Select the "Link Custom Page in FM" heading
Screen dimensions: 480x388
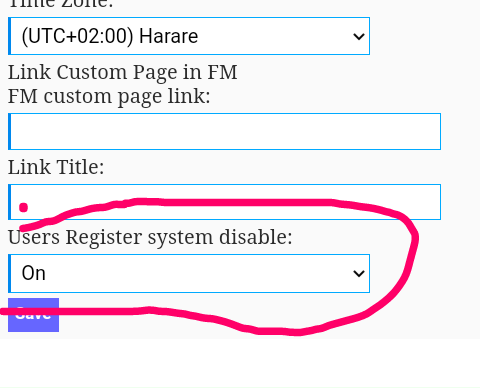[x=122, y=72]
